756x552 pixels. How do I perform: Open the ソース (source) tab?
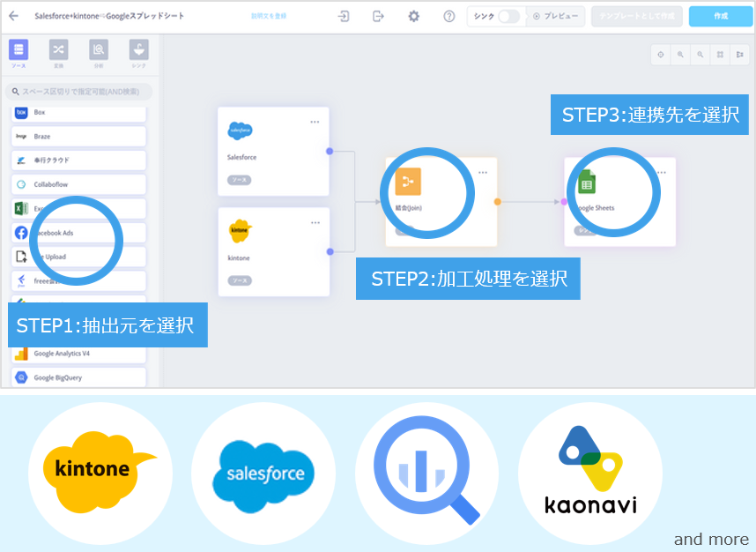click(19, 54)
